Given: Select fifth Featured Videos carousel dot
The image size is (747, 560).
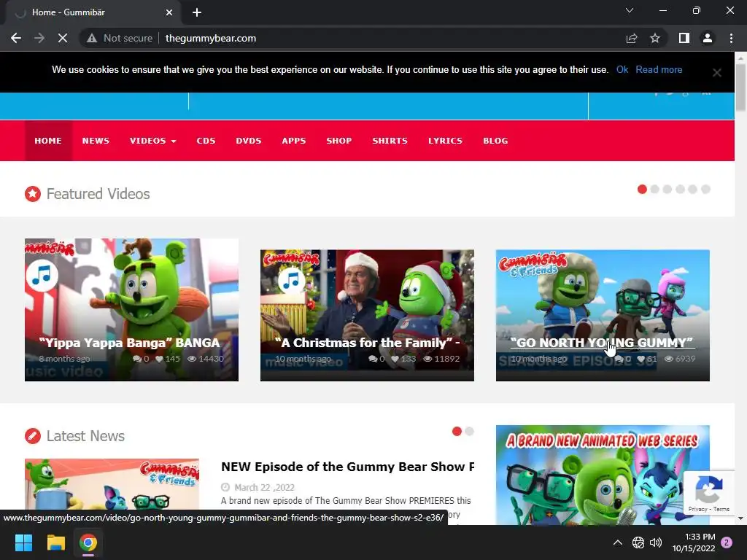Looking at the screenshot, I should coord(693,189).
